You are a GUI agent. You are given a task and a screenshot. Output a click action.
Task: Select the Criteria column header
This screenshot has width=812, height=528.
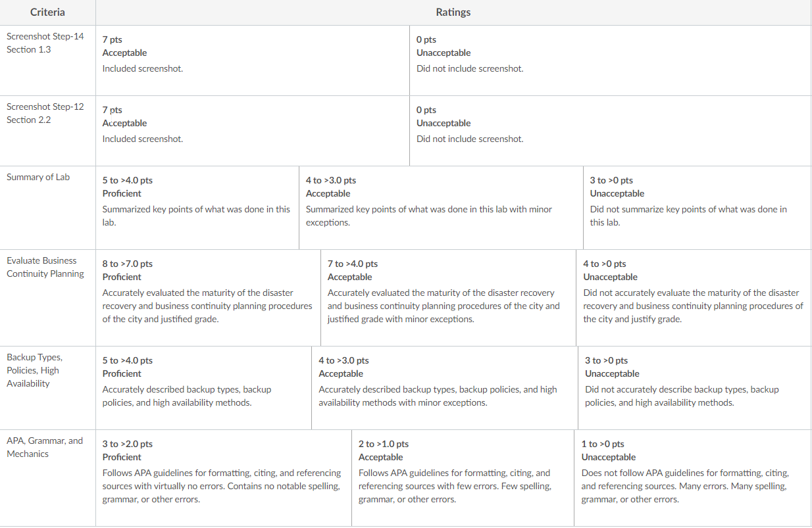47,12
